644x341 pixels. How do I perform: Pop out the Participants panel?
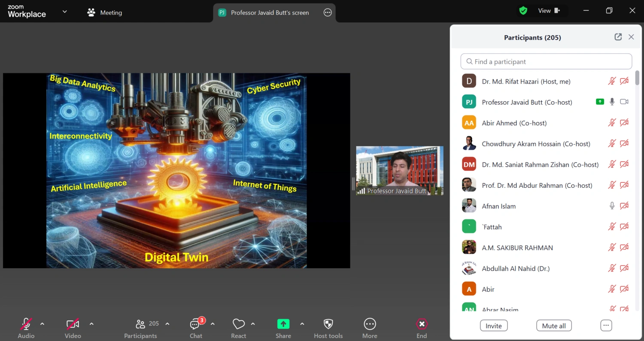tap(618, 37)
